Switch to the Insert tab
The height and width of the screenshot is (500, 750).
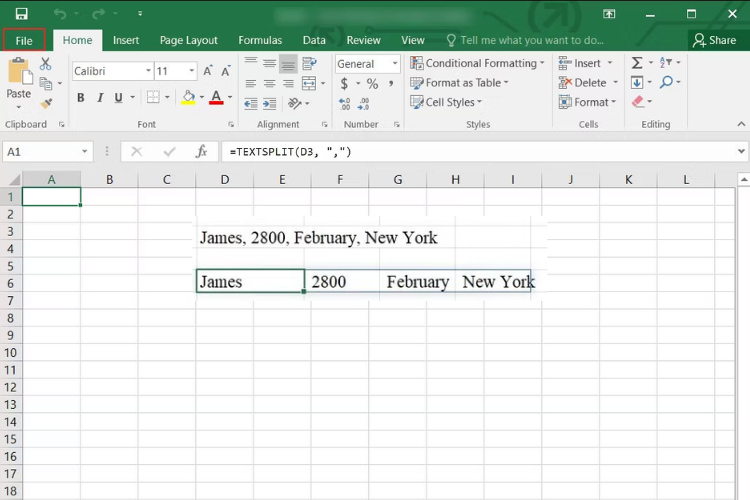(126, 40)
